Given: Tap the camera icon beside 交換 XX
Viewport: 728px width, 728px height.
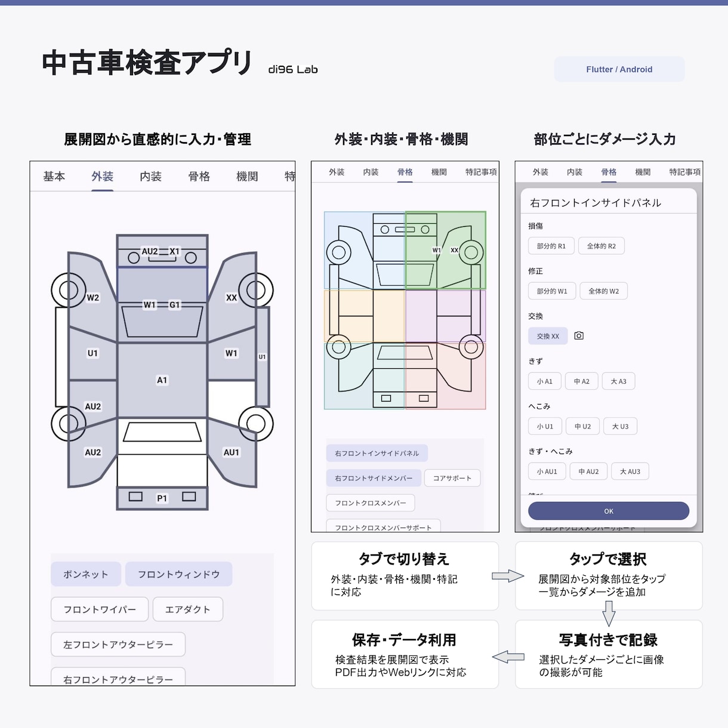Looking at the screenshot, I should click(x=579, y=336).
